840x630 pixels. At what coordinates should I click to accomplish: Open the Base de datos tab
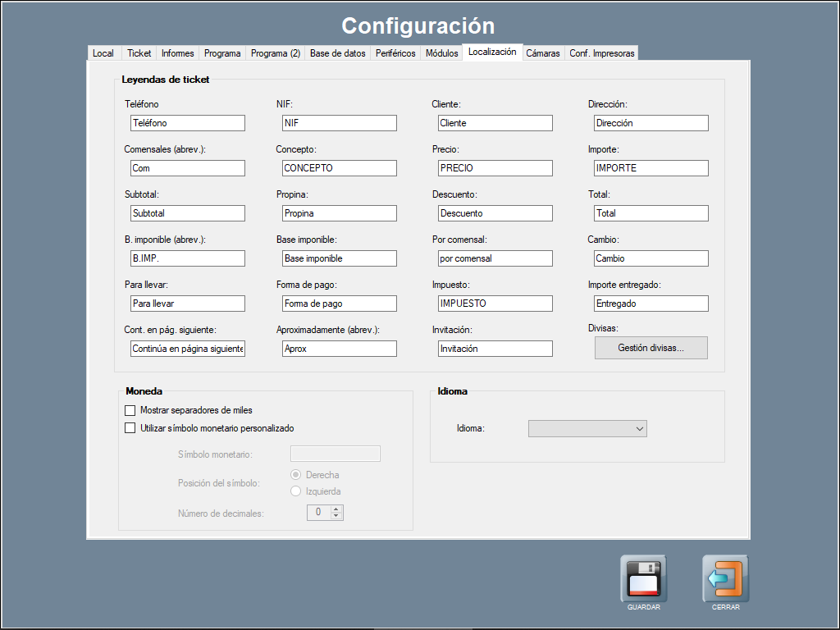point(337,53)
